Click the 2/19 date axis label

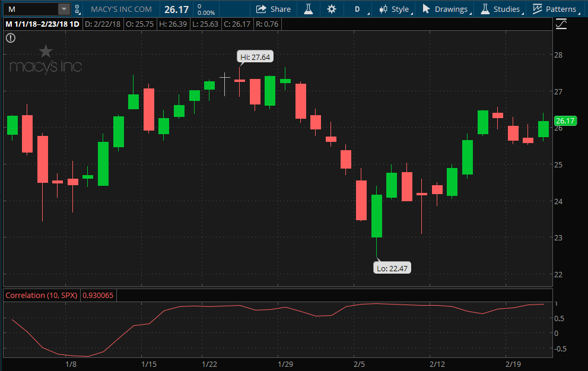tap(513, 364)
